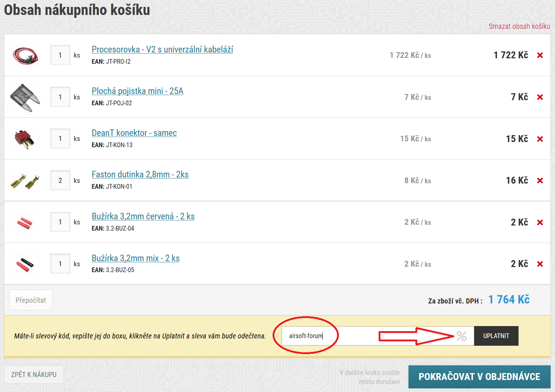This screenshot has width=555, height=392.
Task: Click quantity field for Bužírka mix
Action: tap(60, 264)
